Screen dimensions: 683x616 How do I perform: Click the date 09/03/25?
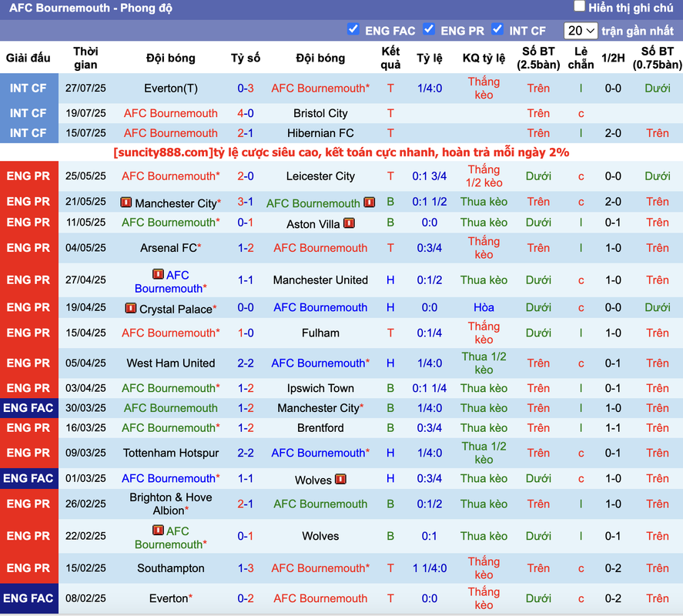coord(85,453)
